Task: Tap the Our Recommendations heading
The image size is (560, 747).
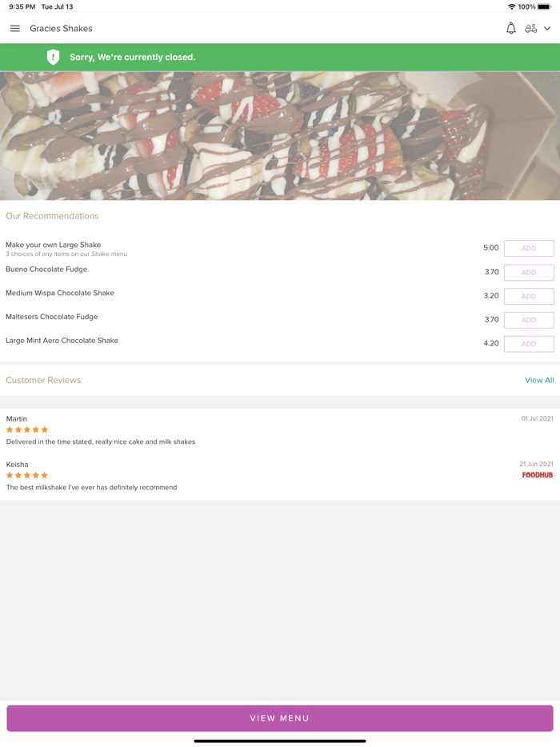Action: pos(52,216)
